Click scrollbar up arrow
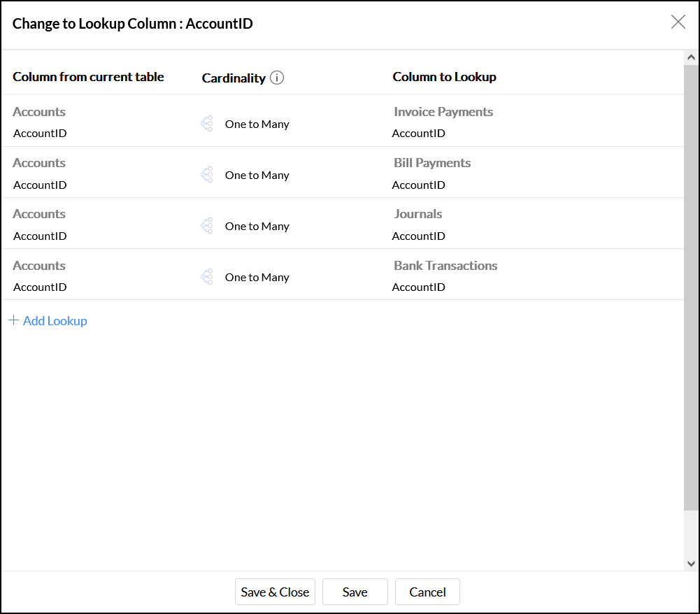Image resolution: width=700 pixels, height=614 pixels. (691, 57)
